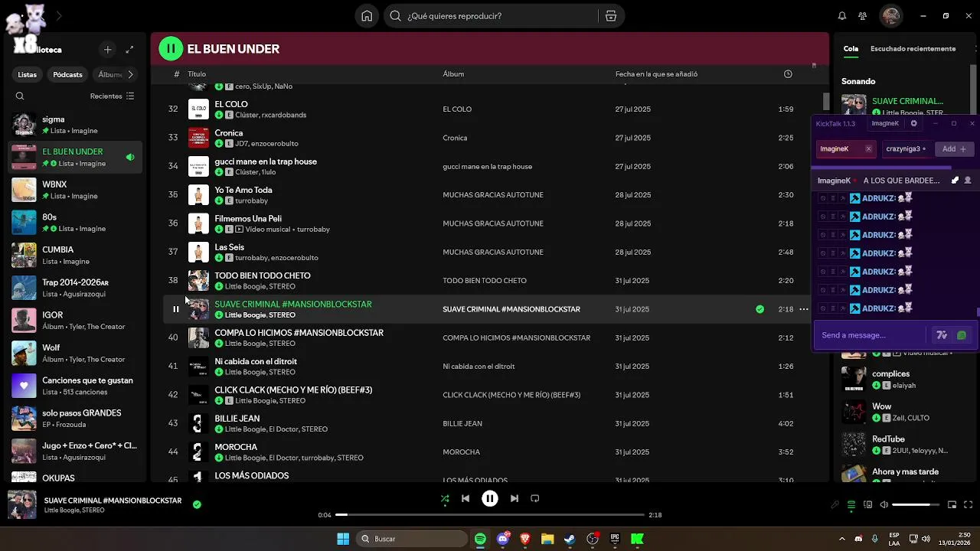Select the Pódcasts filter chip
The width and height of the screenshot is (980, 551).
click(67, 74)
